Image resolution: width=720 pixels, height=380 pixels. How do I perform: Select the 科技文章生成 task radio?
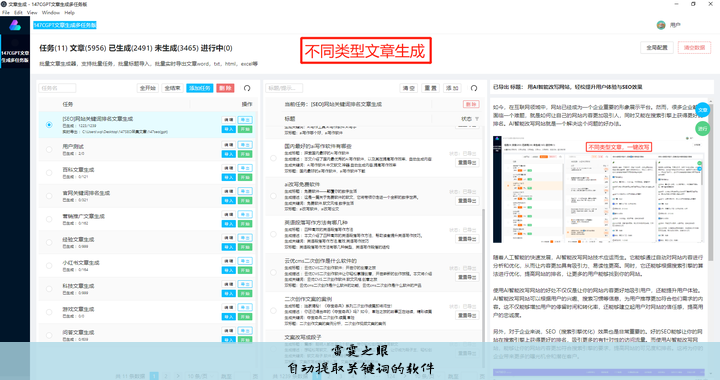(49, 289)
